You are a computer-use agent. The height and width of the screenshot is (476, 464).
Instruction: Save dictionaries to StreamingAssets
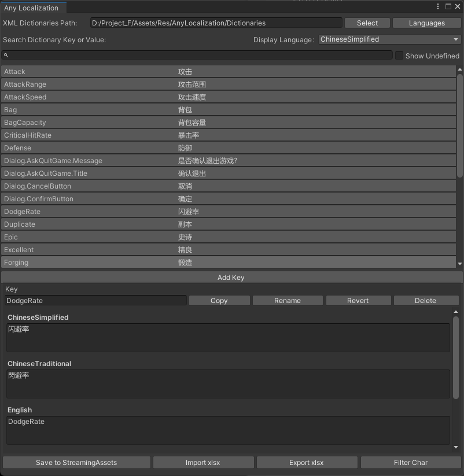76,463
